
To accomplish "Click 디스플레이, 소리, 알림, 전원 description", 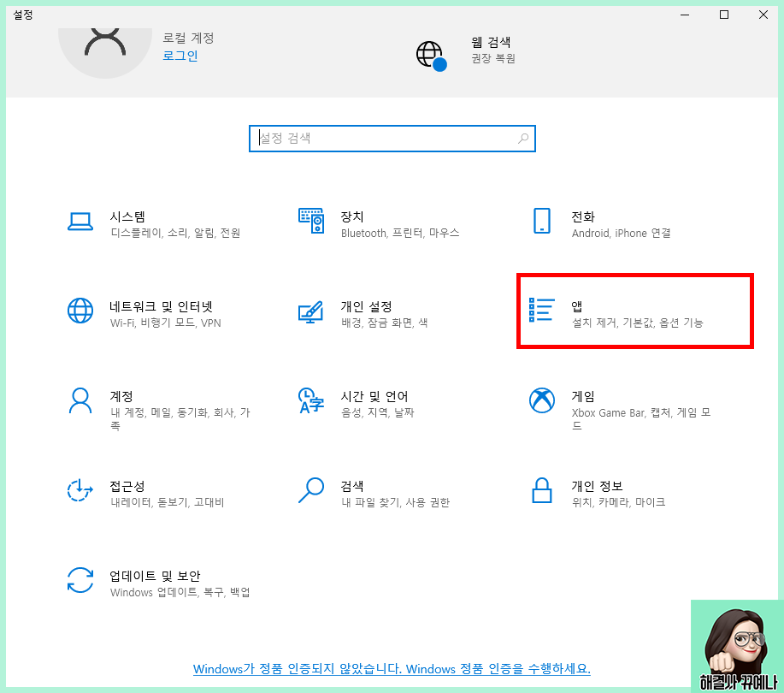I will click(175, 234).
